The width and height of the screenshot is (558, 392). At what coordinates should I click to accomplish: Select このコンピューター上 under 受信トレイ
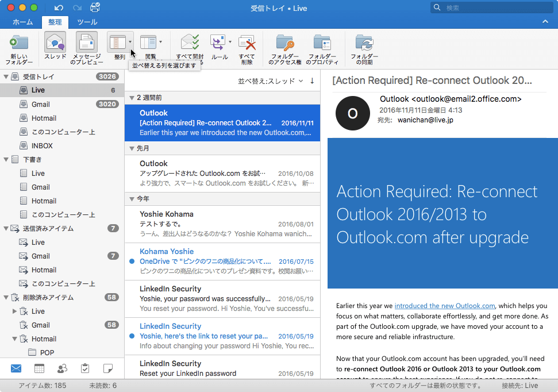[x=62, y=132]
